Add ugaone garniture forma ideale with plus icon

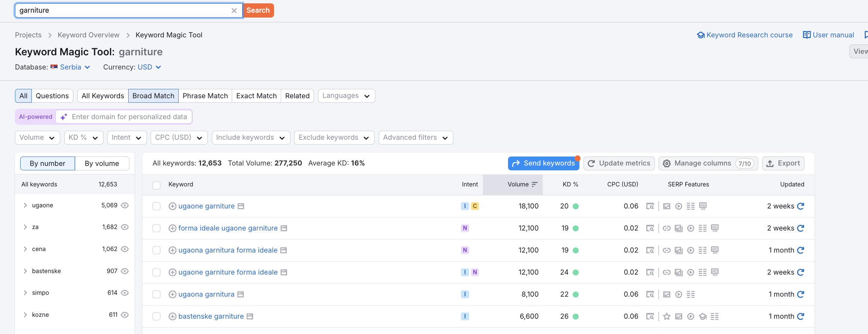click(172, 272)
